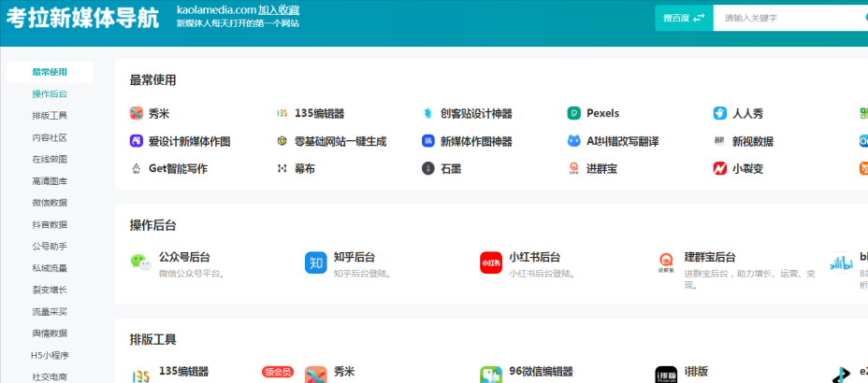Click the 135编辑器 icon in 最常使用
The width and height of the screenshot is (868, 383).
click(282, 113)
